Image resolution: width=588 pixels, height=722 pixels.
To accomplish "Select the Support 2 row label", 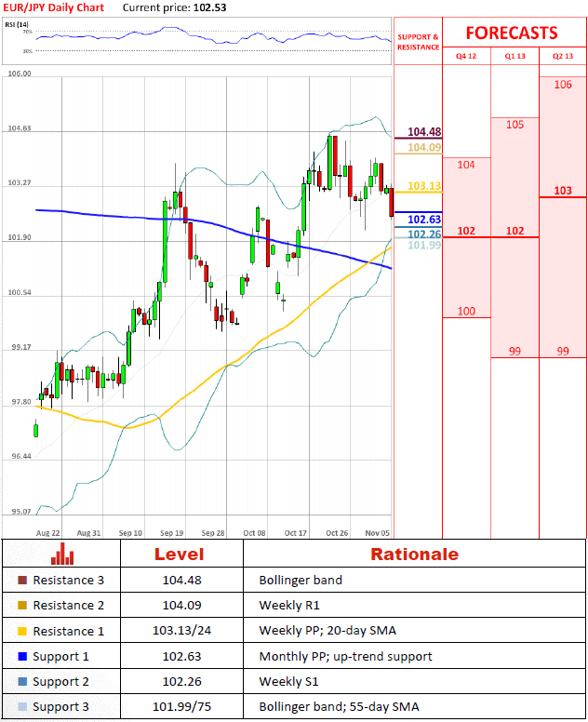I will click(60, 682).
